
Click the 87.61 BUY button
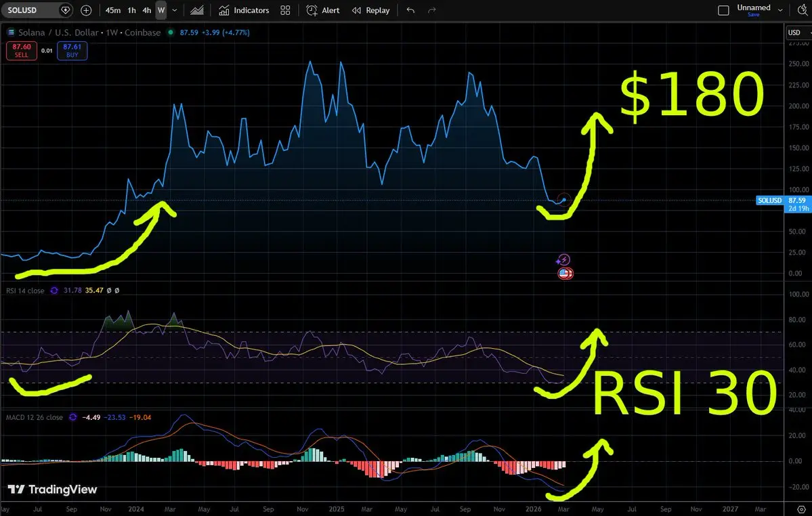tap(72, 51)
